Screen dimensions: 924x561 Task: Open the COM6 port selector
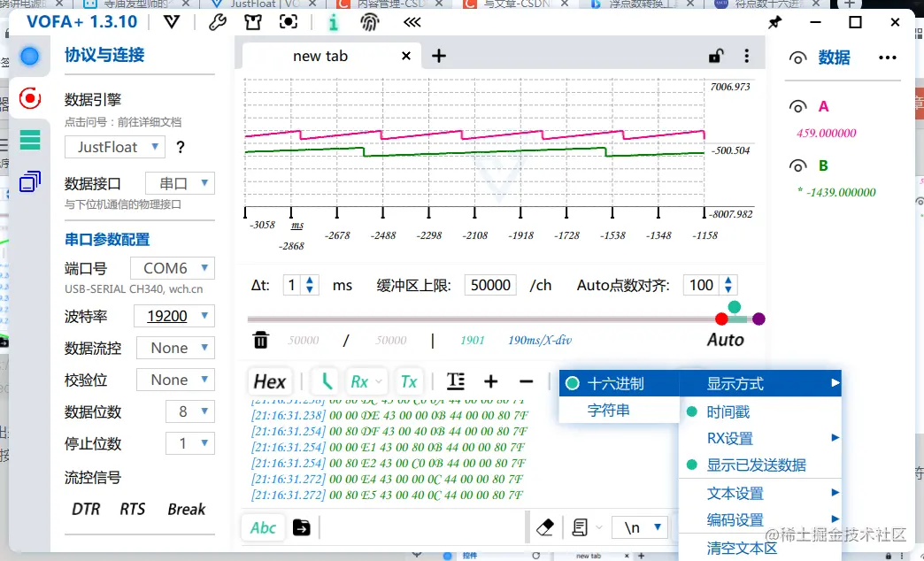pos(173,267)
